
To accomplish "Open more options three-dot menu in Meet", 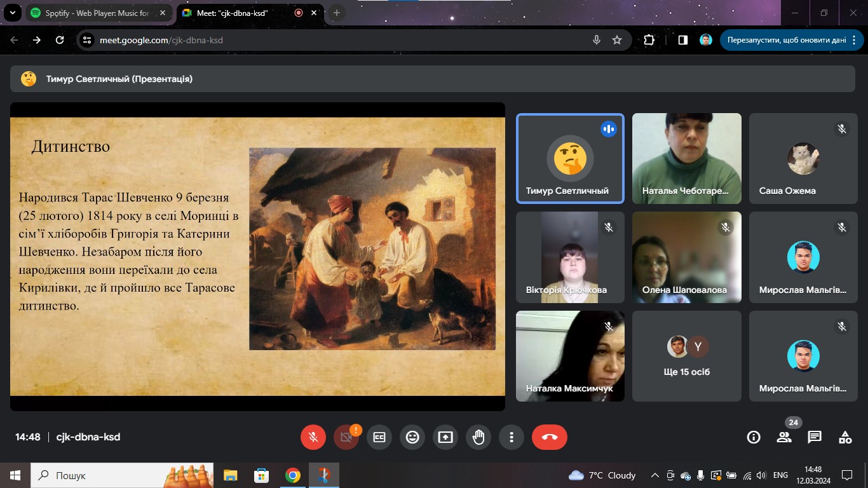I will pos(512,437).
